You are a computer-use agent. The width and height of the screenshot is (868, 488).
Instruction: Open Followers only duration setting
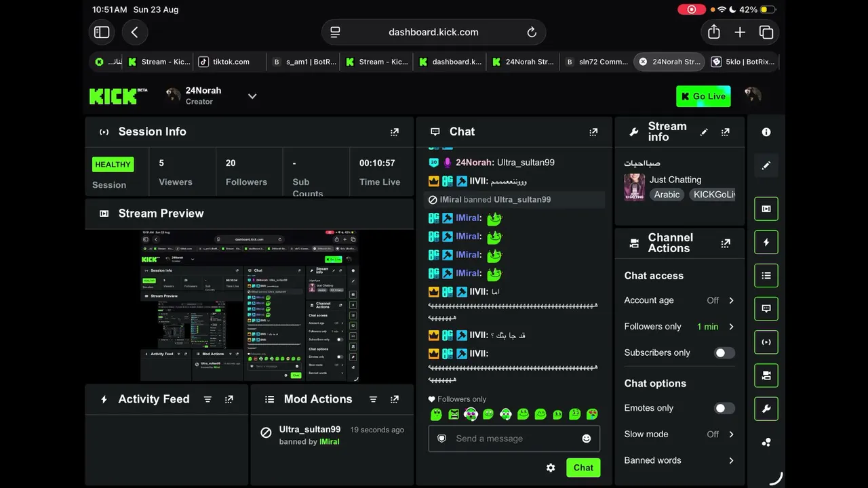tap(679, 327)
